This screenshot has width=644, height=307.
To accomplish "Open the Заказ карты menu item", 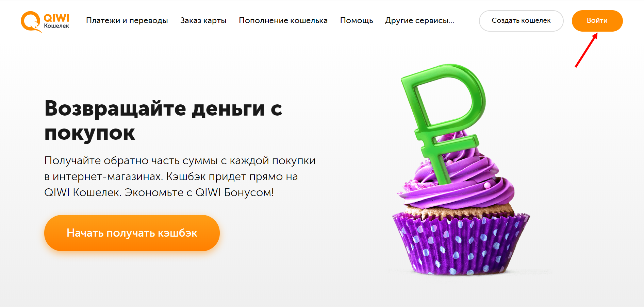I will tap(203, 20).
